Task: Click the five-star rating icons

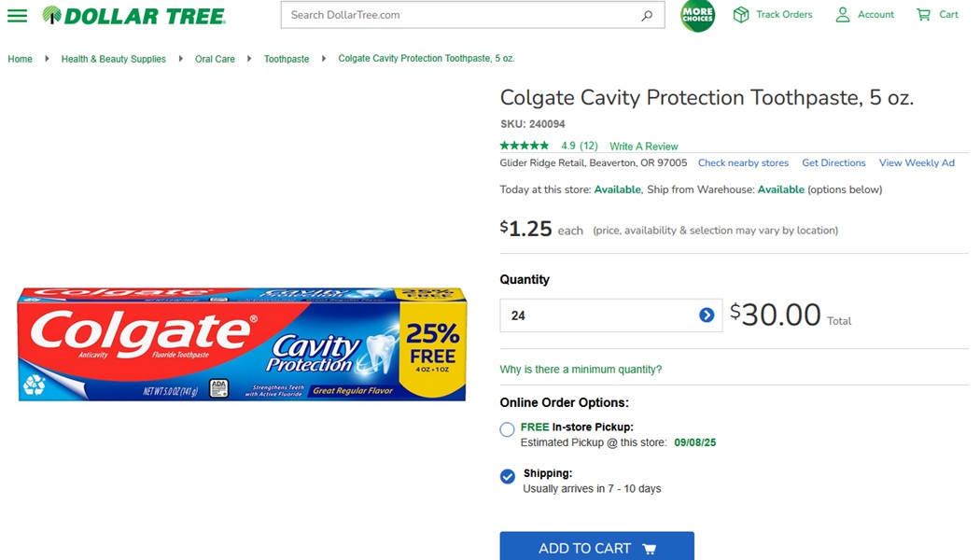Action: 525,146
